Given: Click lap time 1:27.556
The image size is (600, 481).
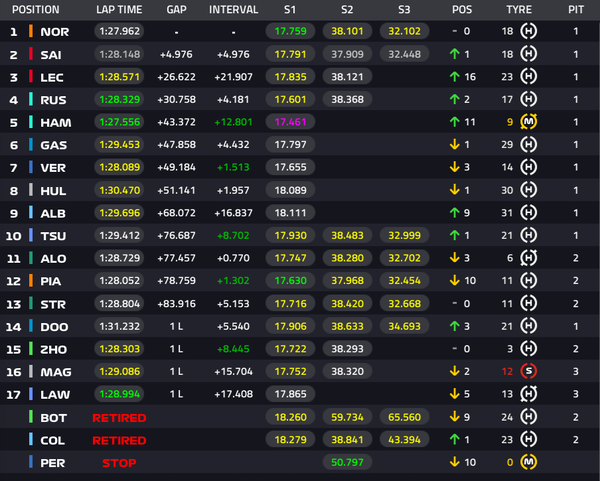Looking at the screenshot, I should [119, 122].
